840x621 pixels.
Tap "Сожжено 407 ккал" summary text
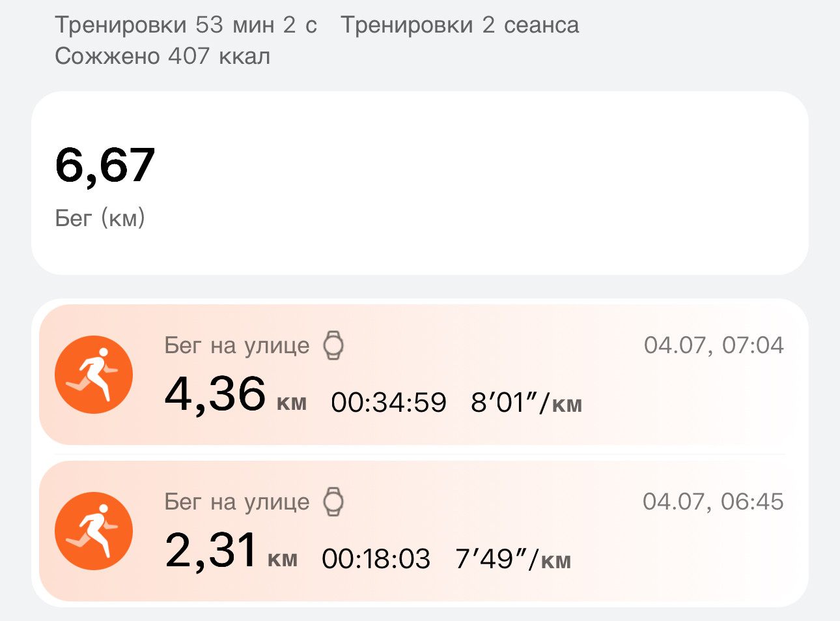[162, 56]
